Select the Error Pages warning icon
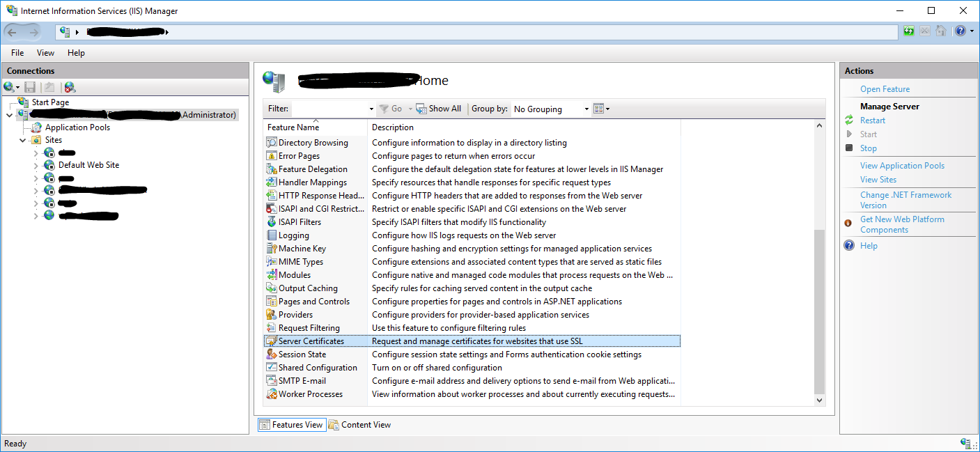The width and height of the screenshot is (980, 452). (272, 156)
